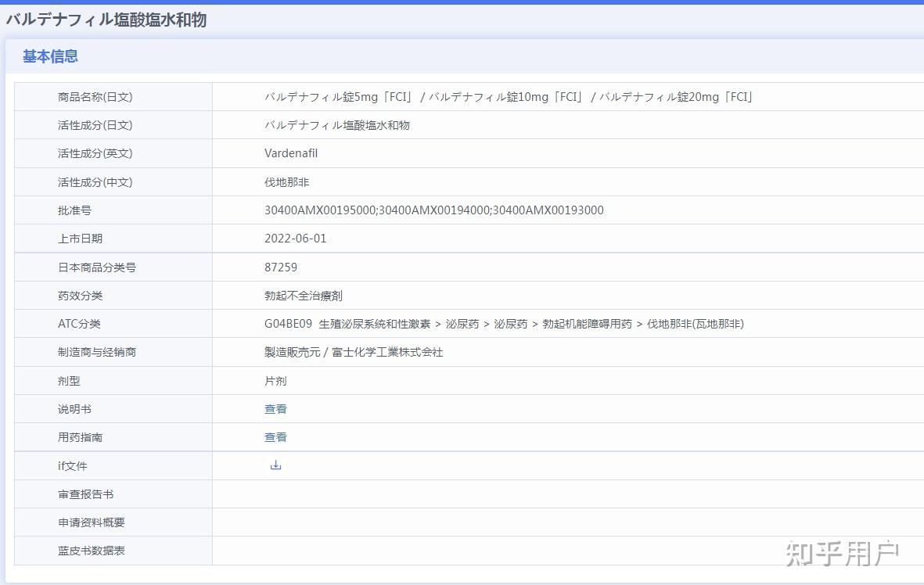Click the 基本信息 section header

tap(50, 56)
